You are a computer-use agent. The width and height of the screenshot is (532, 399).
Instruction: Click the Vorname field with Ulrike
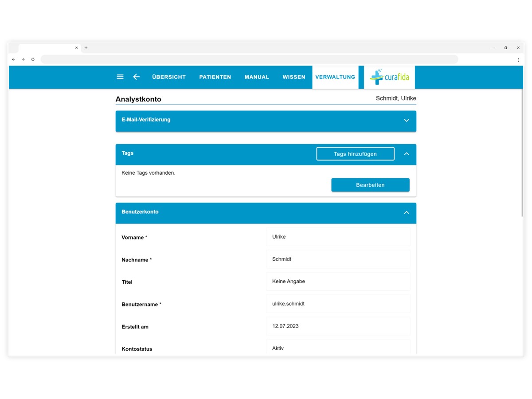338,237
